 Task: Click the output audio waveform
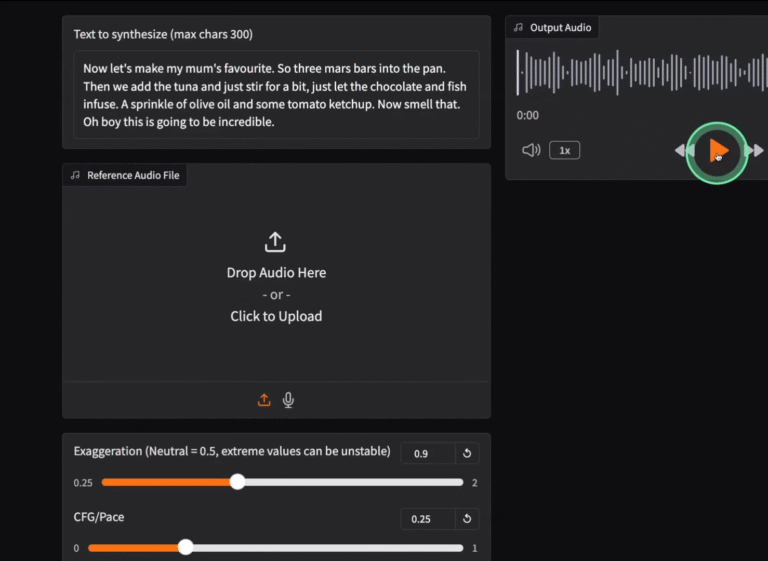point(642,73)
